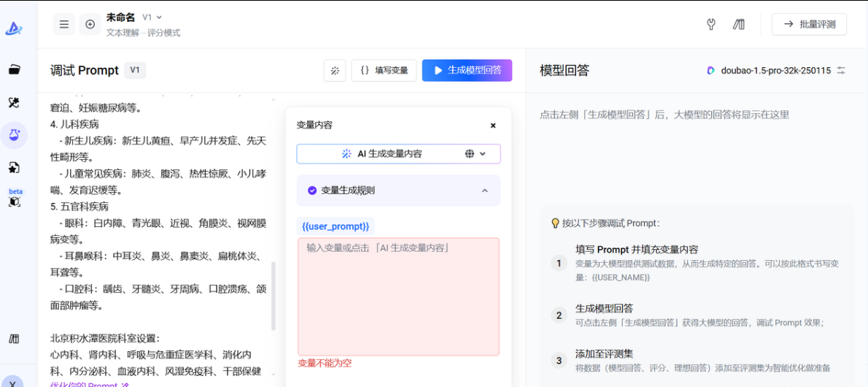Open the beta cube icon in sidebar
The height and width of the screenshot is (387, 868).
[15, 197]
